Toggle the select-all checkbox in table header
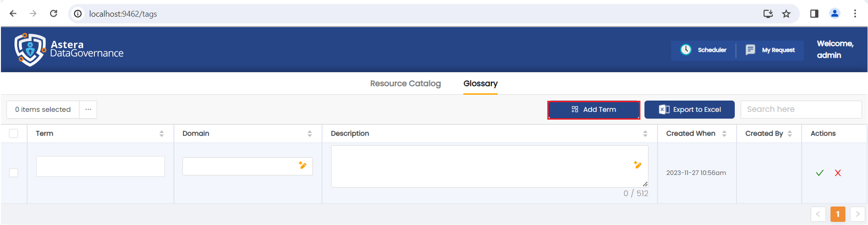 coord(14,133)
